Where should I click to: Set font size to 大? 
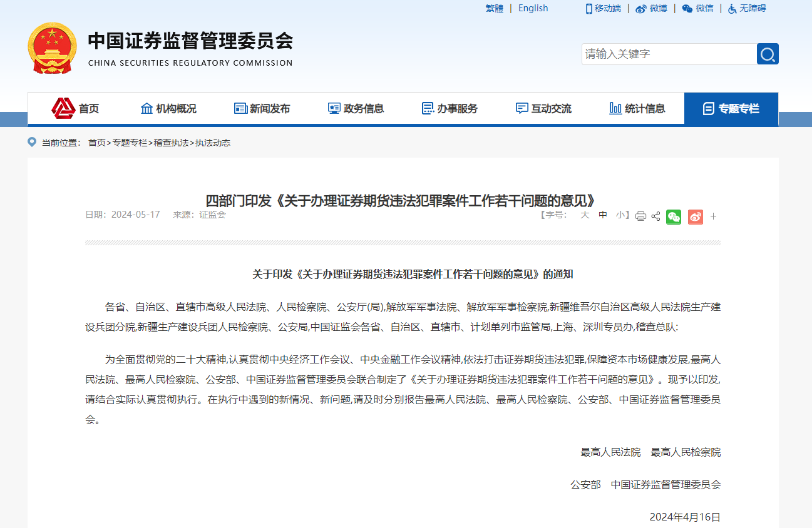(585, 215)
